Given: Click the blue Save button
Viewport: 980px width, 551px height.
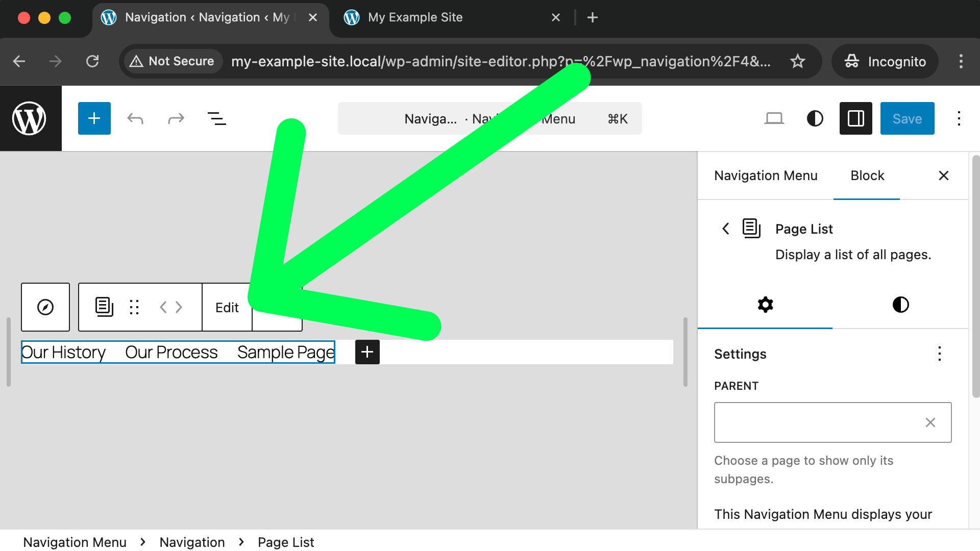Looking at the screenshot, I should tap(907, 119).
